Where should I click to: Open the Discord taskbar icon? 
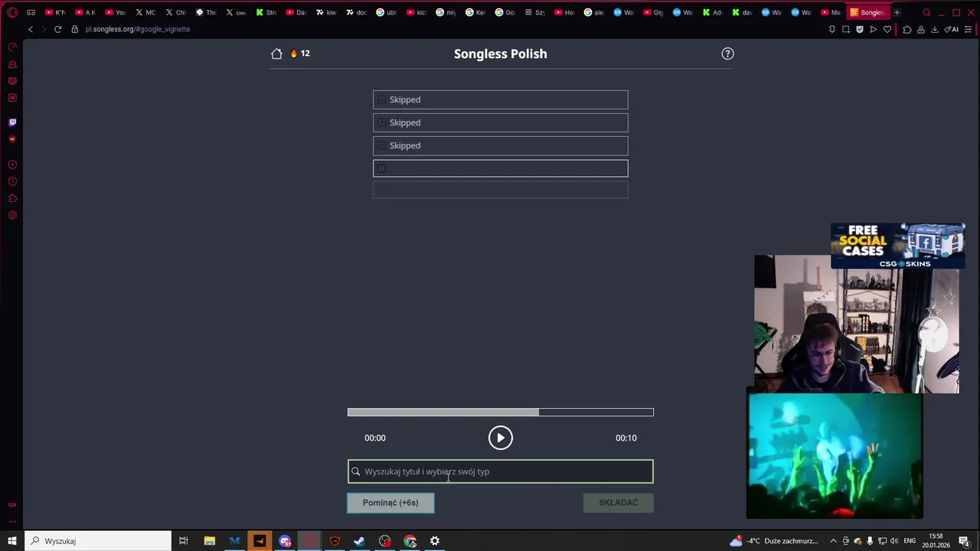[x=285, y=541]
